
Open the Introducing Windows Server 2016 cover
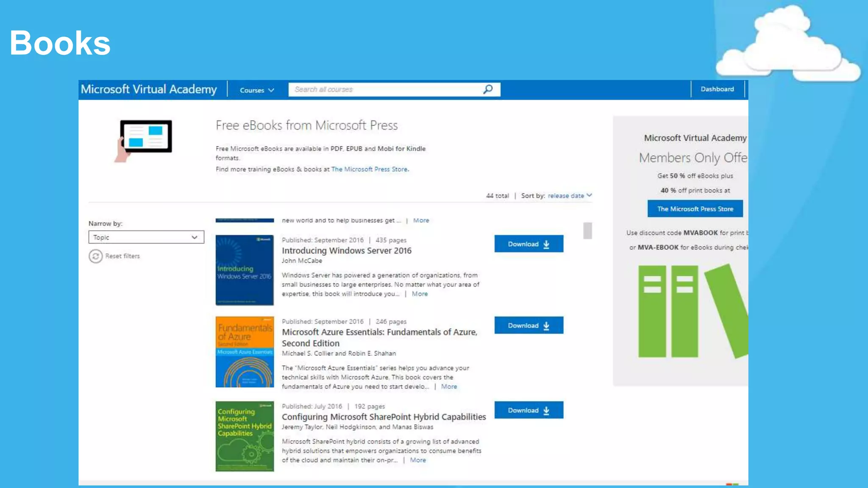tap(245, 270)
